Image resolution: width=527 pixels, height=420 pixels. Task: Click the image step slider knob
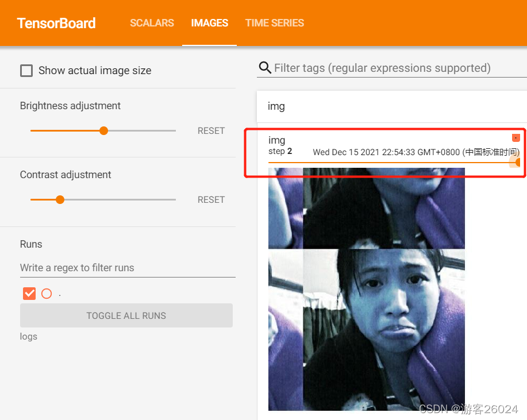[x=518, y=163]
